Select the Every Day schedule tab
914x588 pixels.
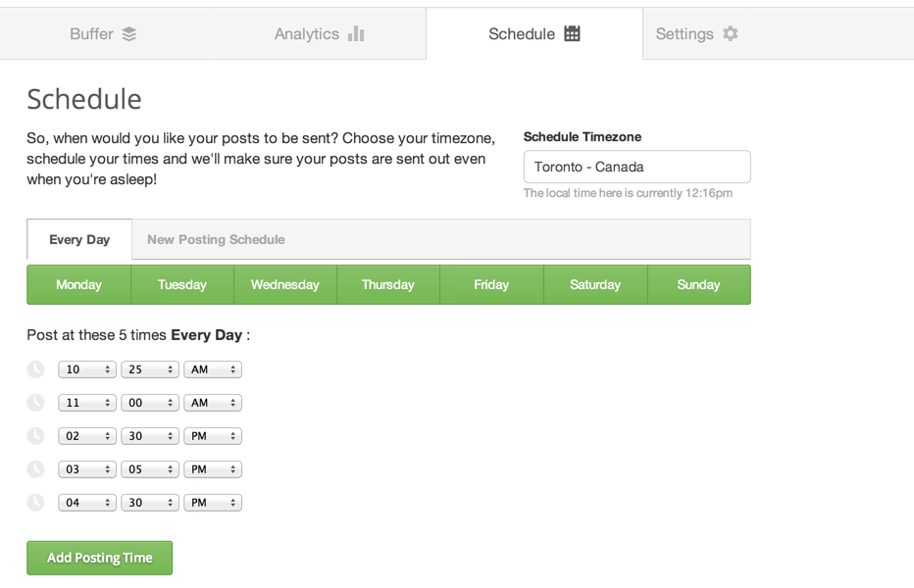click(79, 239)
